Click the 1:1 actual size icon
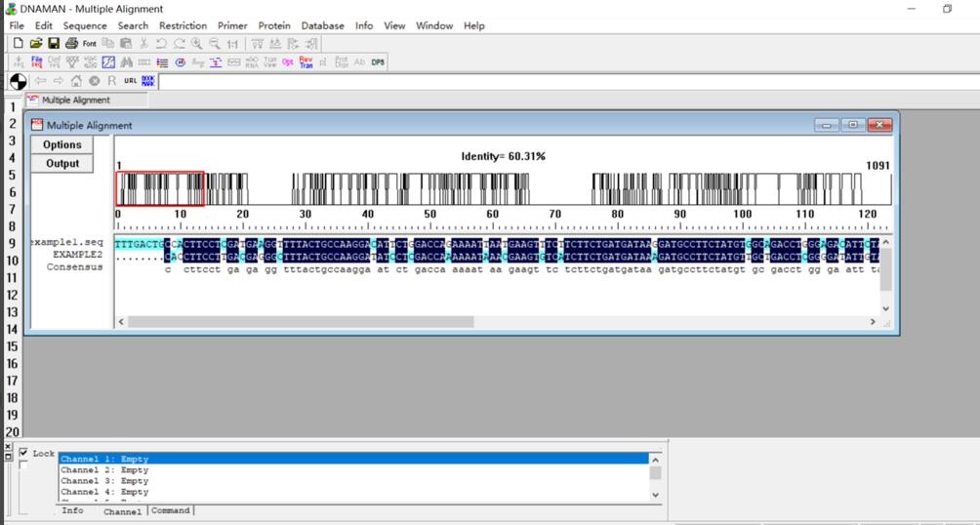Viewport: 980px width, 525px height. (232, 44)
